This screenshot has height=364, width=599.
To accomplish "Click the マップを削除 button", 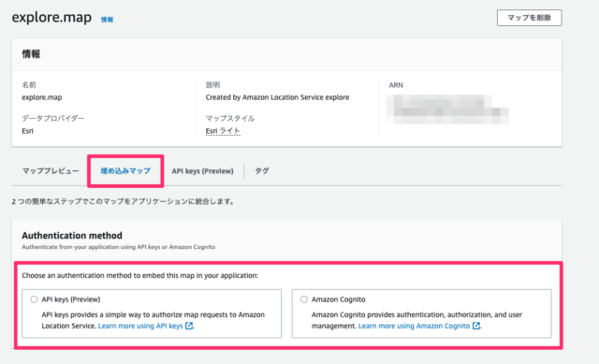I will [529, 18].
